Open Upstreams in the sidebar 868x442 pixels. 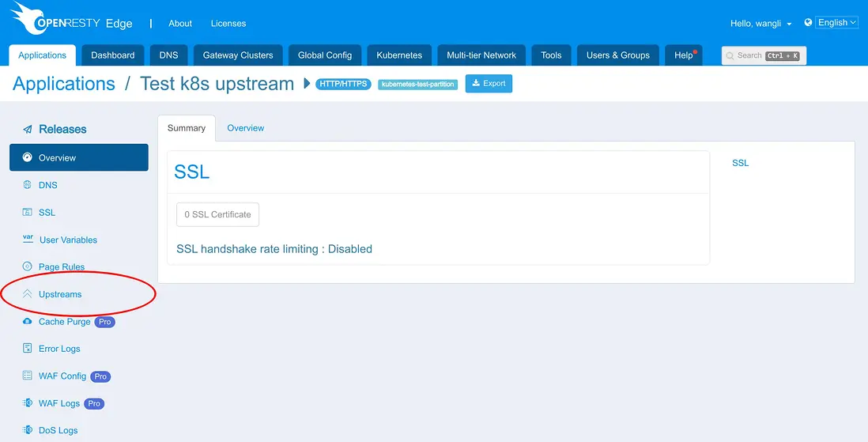point(60,294)
